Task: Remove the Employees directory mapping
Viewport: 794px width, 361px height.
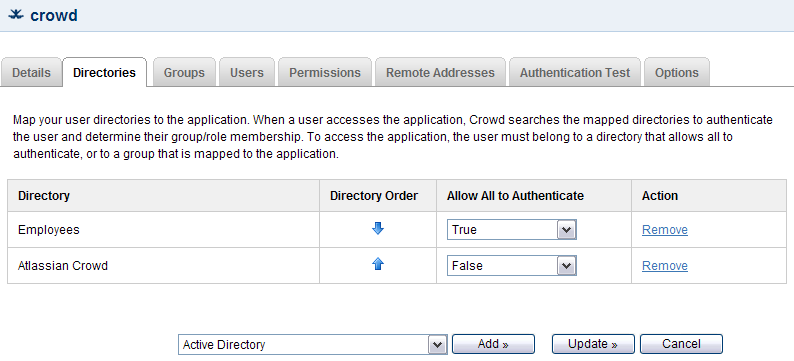Action: click(664, 230)
